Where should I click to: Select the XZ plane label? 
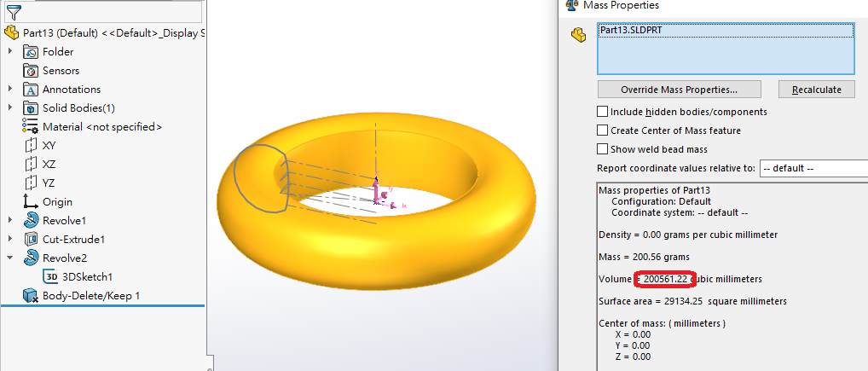click(49, 165)
